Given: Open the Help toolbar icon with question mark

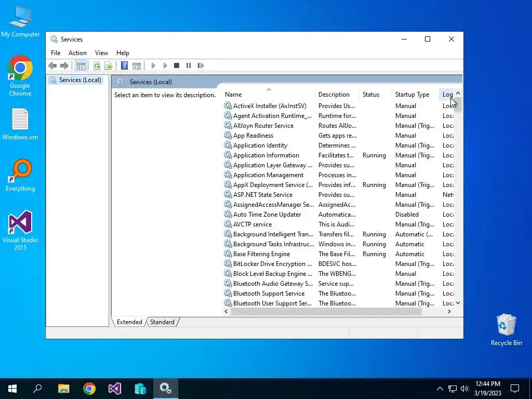Looking at the screenshot, I should (x=125, y=65).
